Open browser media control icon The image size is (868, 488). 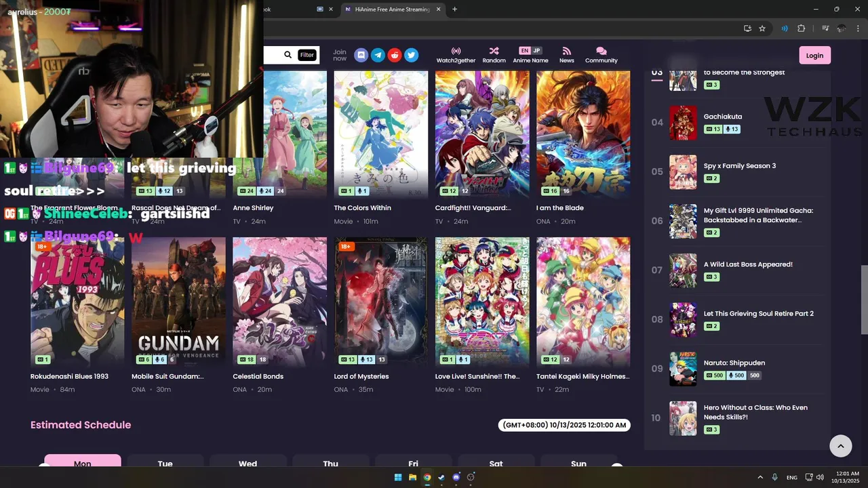[825, 28]
